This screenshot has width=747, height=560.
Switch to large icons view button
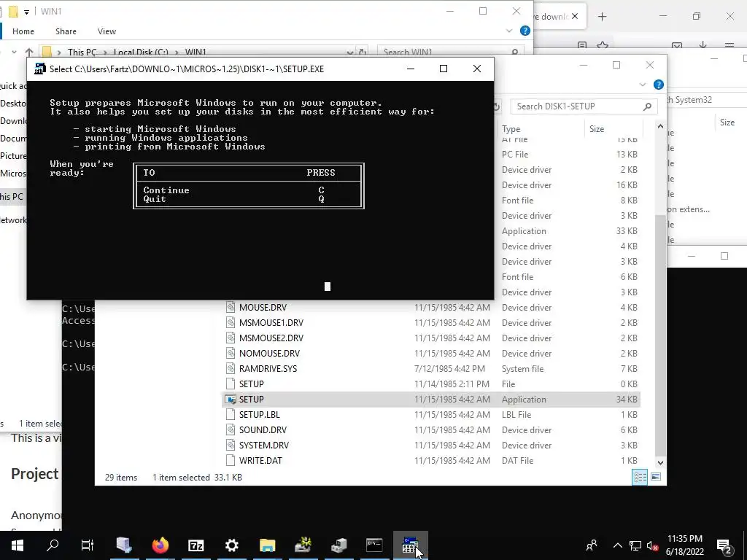click(x=656, y=477)
